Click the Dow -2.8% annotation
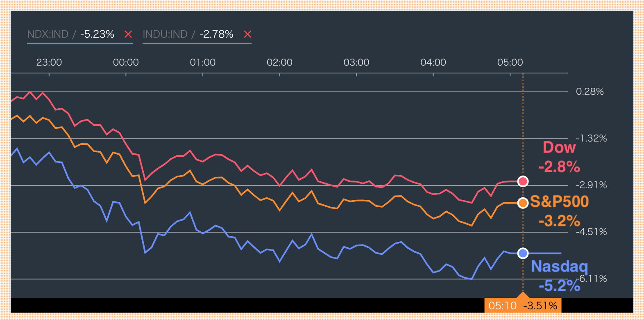Image resolution: width=644 pixels, height=320 pixels. (x=559, y=157)
